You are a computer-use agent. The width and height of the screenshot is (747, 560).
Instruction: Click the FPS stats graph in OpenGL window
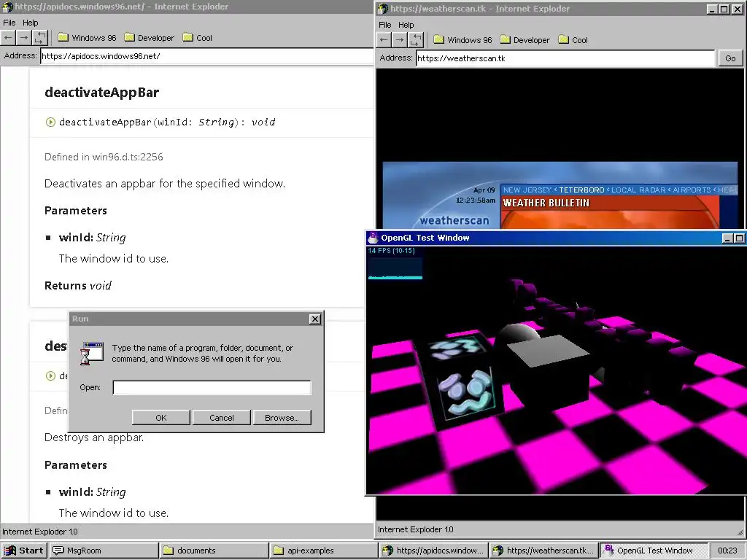click(x=395, y=267)
